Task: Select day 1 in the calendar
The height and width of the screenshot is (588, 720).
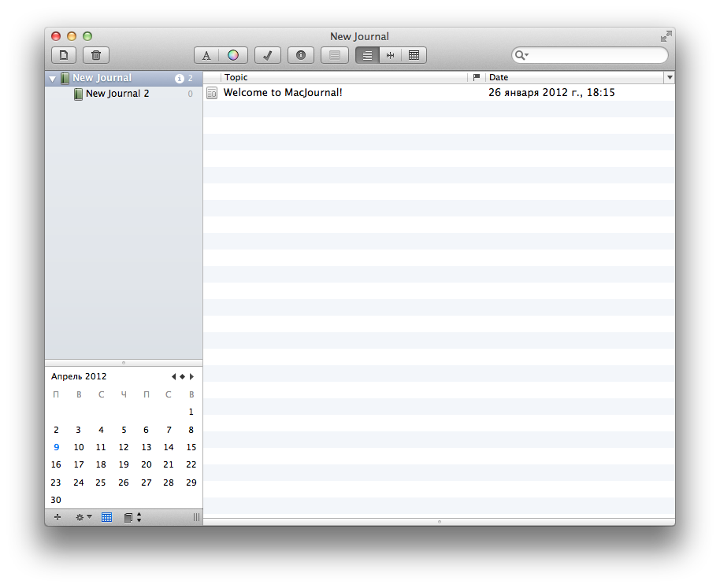Action: tap(191, 412)
